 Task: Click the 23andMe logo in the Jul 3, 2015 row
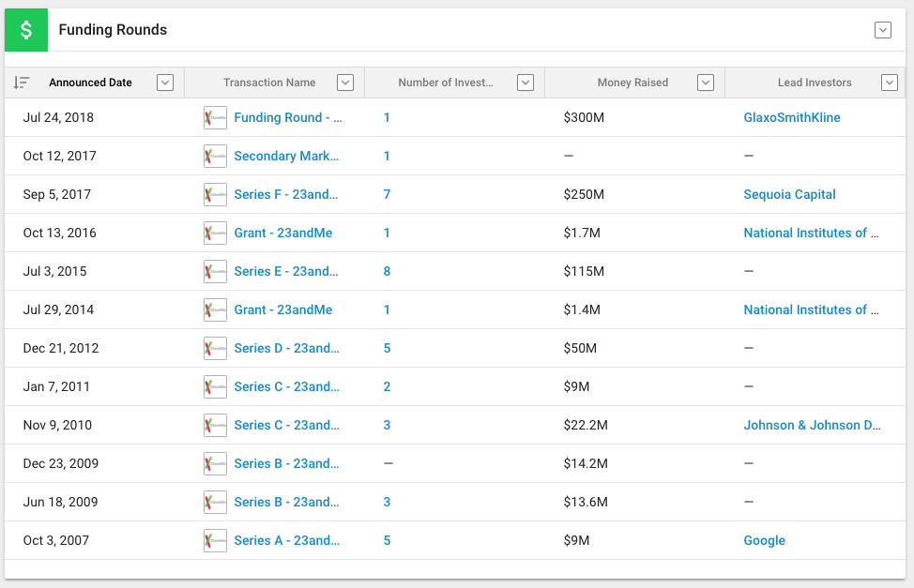click(215, 272)
